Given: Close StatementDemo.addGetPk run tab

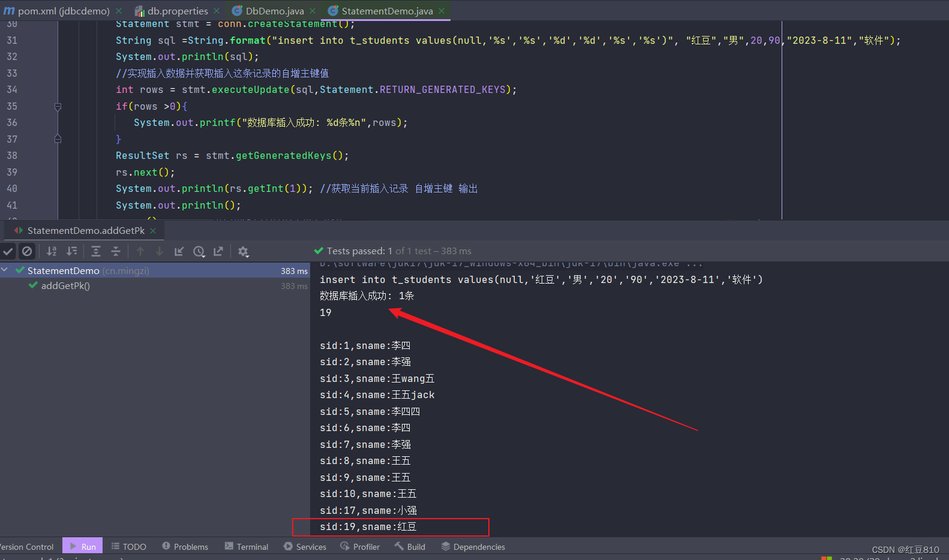Looking at the screenshot, I should (x=153, y=231).
